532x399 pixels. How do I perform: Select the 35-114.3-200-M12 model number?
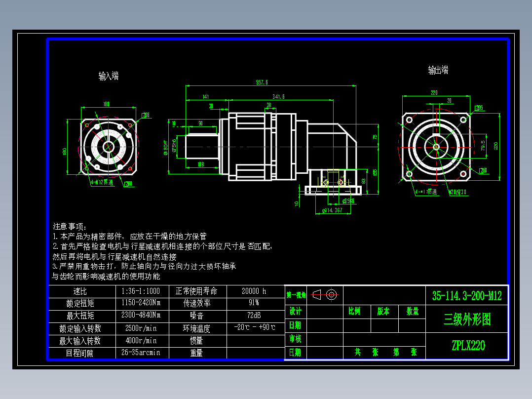467,296
